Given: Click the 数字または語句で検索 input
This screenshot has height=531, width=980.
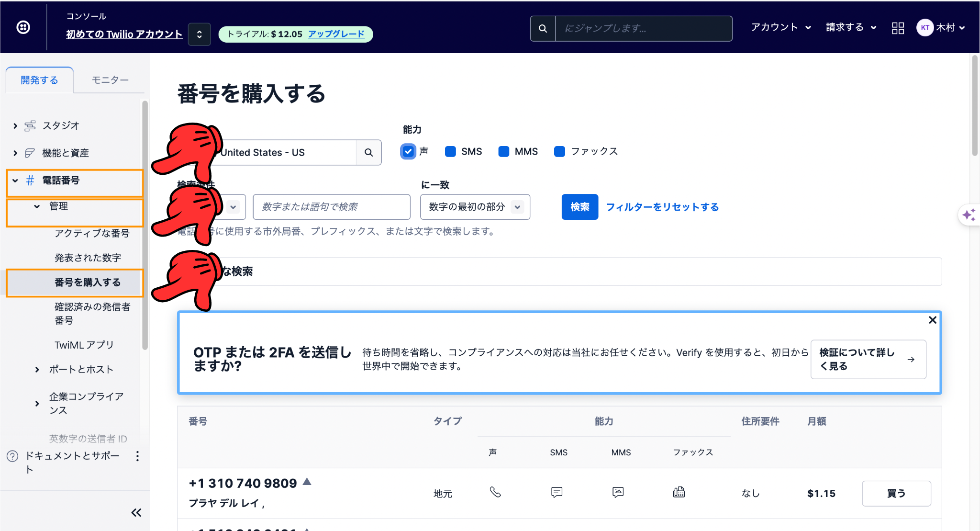Looking at the screenshot, I should pos(332,207).
